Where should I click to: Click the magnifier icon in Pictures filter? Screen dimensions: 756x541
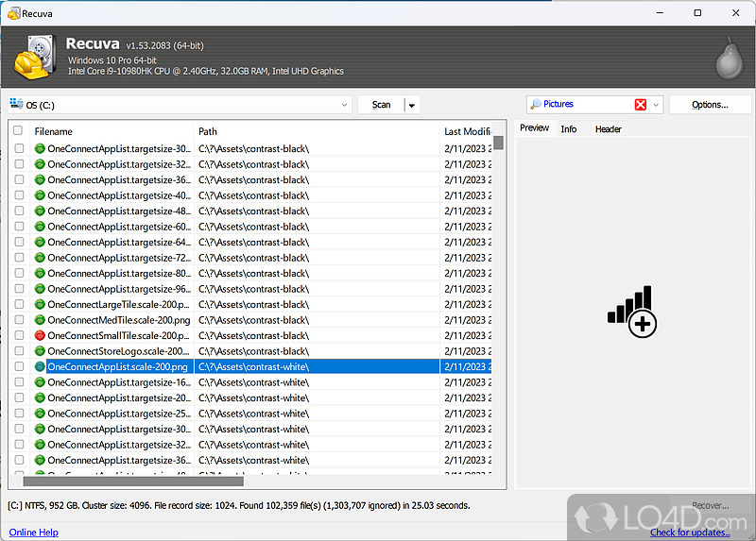point(536,105)
